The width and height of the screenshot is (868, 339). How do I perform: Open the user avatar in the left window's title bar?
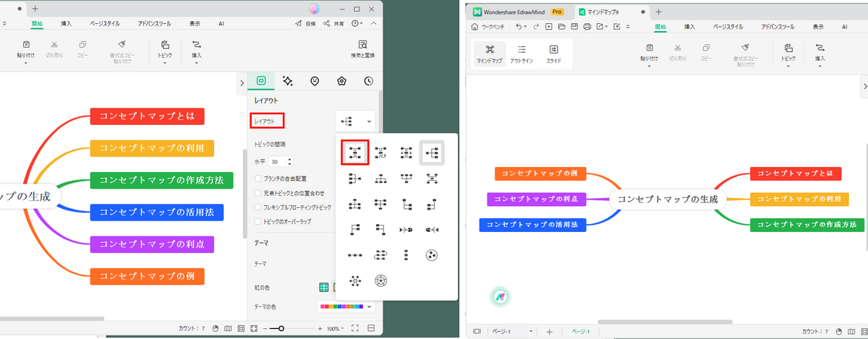(314, 9)
